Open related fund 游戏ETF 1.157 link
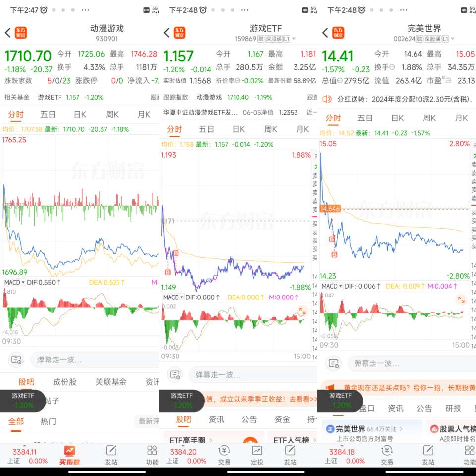 click(70, 98)
